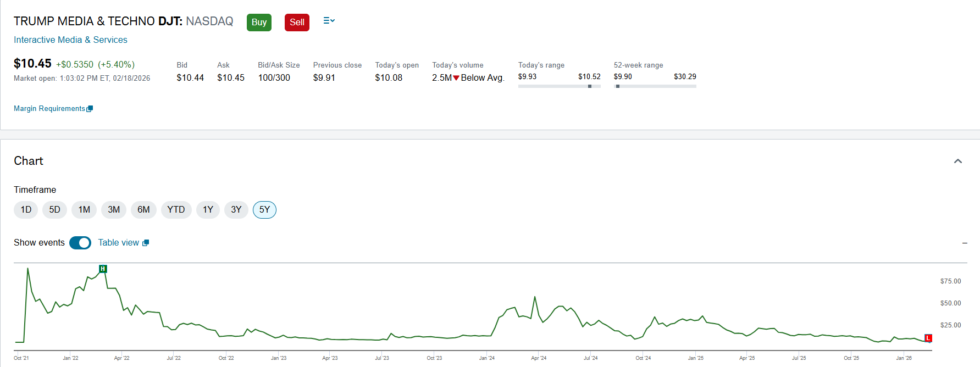This screenshot has height=367, width=980.
Task: Select the YTD timeframe
Action: click(x=176, y=210)
